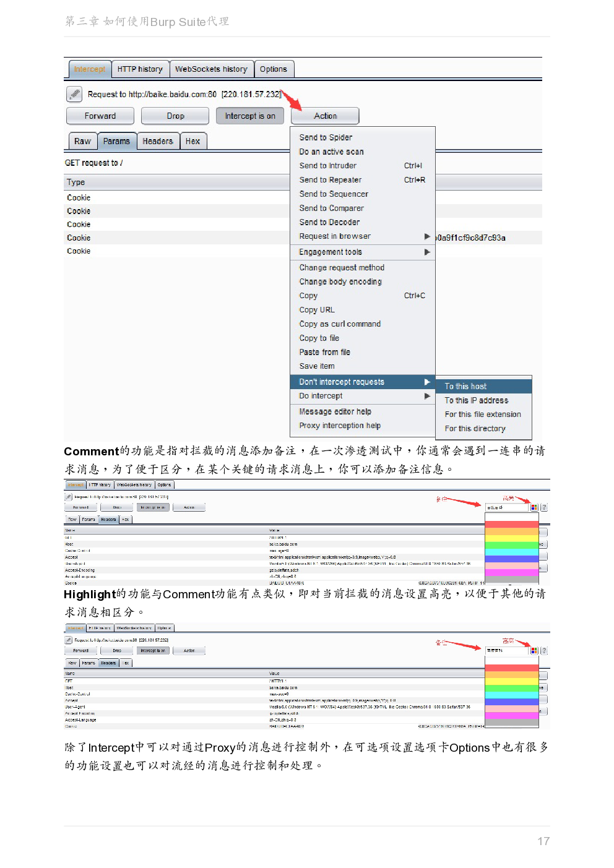Expand the "Don't intercept requests" submenu arrow
Screen dimensions: 614x868
427,382
